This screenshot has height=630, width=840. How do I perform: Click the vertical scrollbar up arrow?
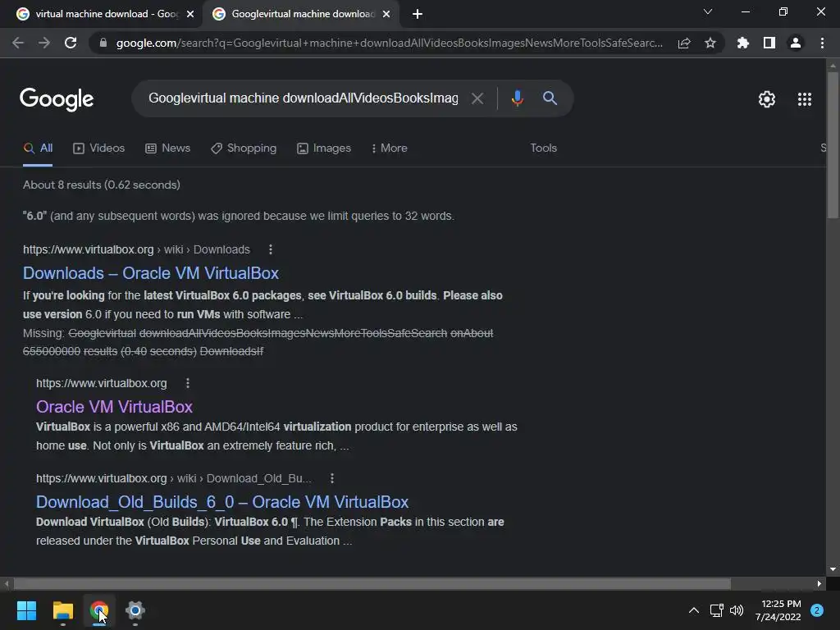tap(833, 66)
